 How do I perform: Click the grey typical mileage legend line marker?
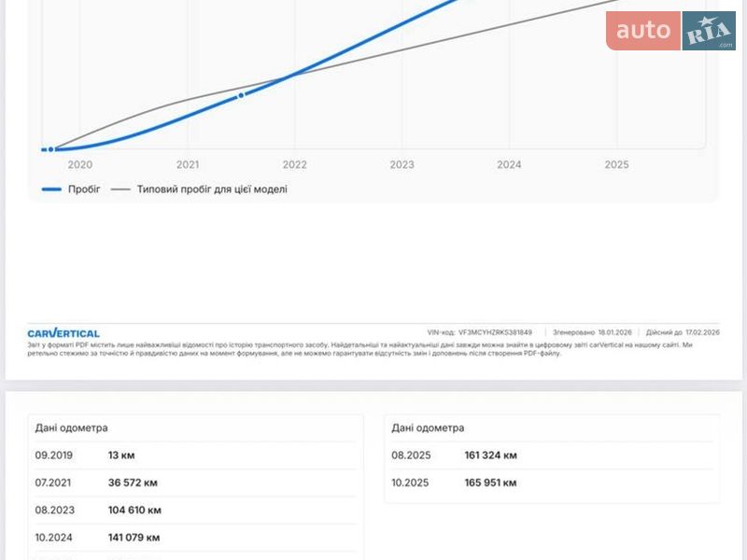(x=120, y=189)
